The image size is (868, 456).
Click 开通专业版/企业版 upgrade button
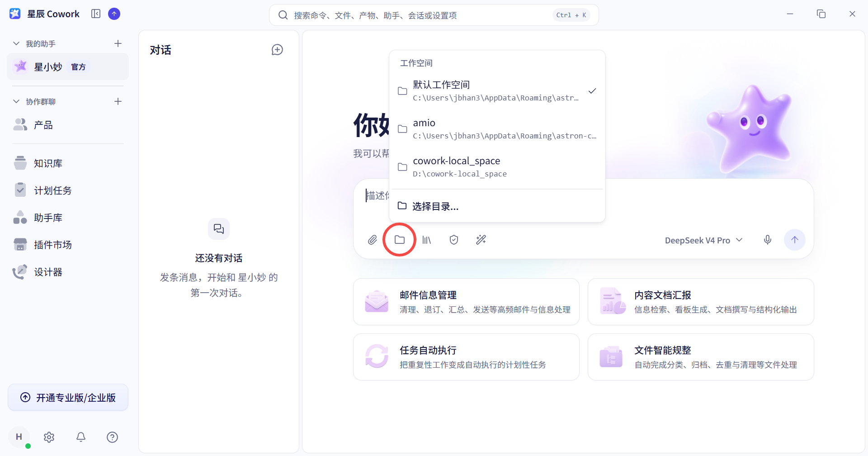point(68,398)
